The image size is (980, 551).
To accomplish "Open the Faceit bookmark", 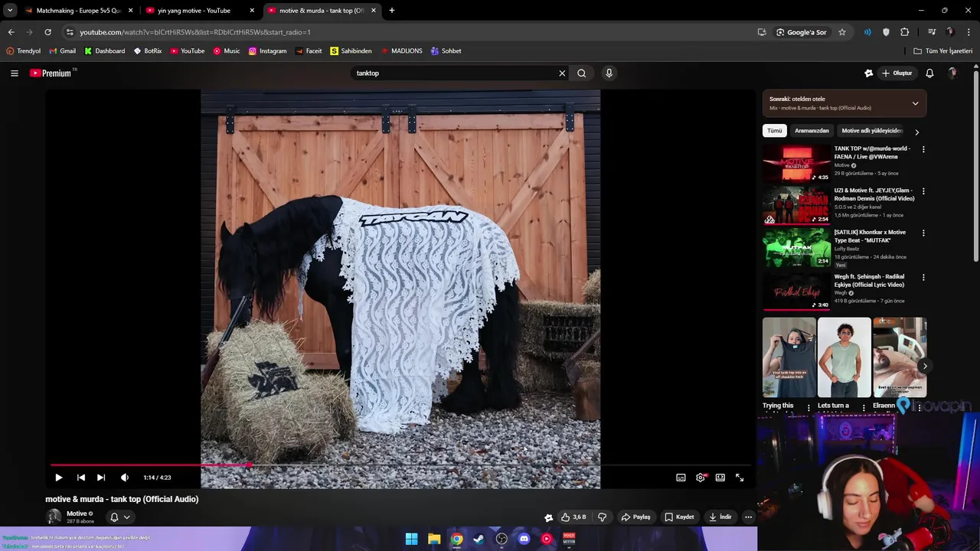I will (309, 51).
